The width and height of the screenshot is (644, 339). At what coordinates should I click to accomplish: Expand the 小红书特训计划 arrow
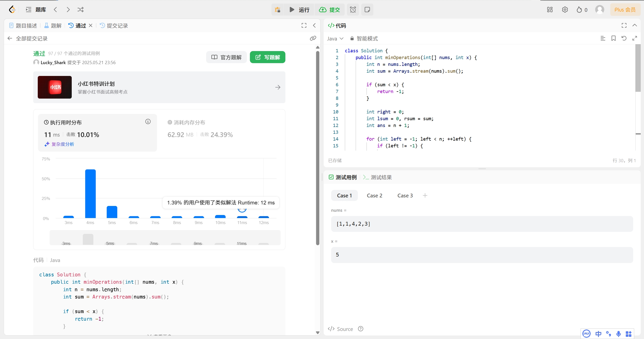[x=278, y=87]
